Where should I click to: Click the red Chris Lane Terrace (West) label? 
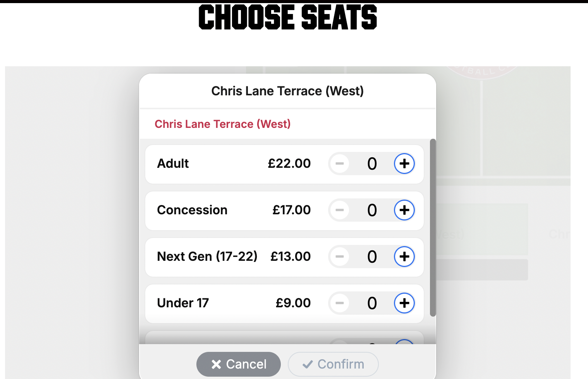(x=222, y=124)
